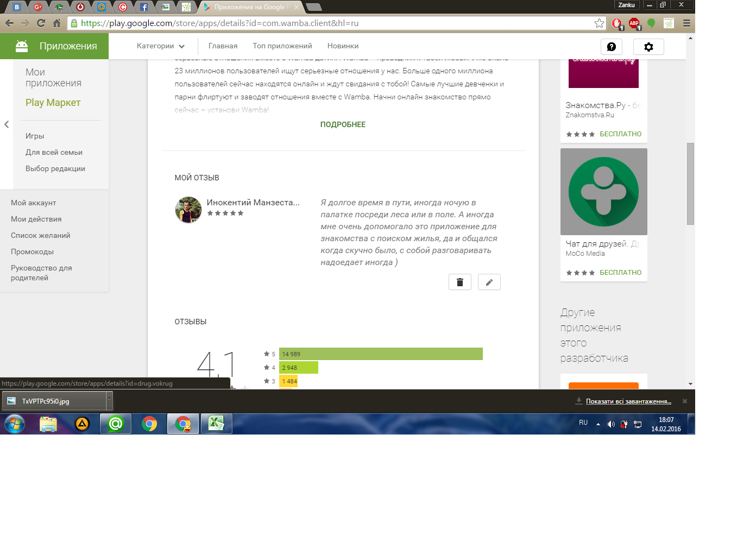Click the address bar URL

pyautogui.click(x=219, y=23)
